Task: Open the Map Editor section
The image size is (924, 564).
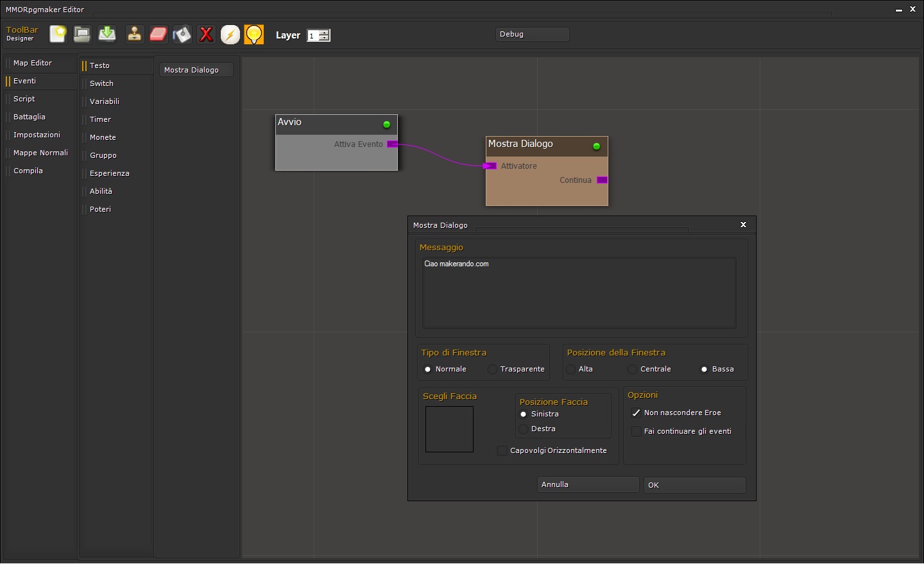Action: tap(40, 63)
